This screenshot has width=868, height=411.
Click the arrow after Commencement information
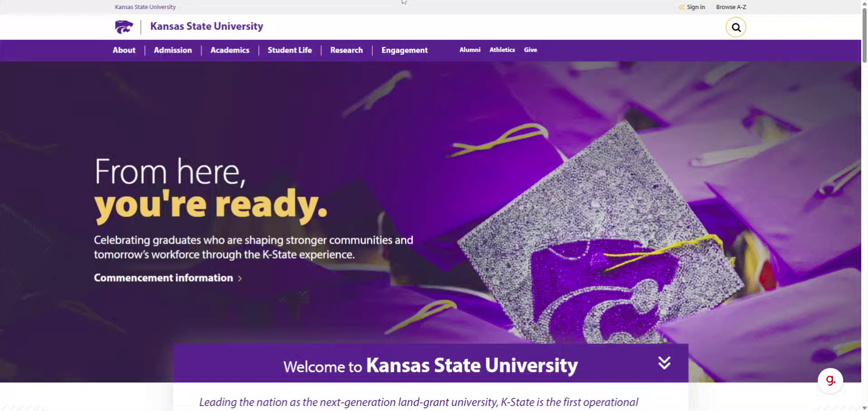240,279
